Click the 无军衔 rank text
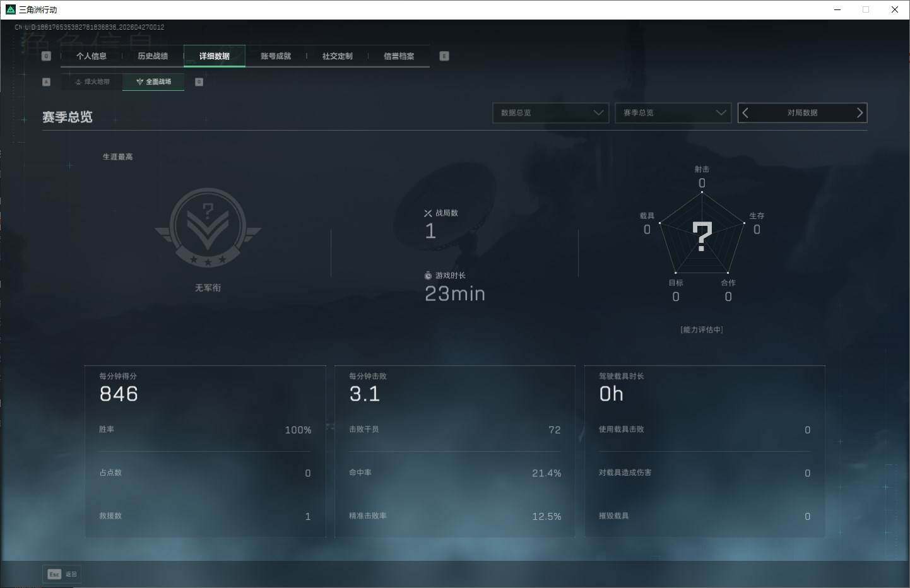This screenshot has height=588, width=910. coord(208,288)
